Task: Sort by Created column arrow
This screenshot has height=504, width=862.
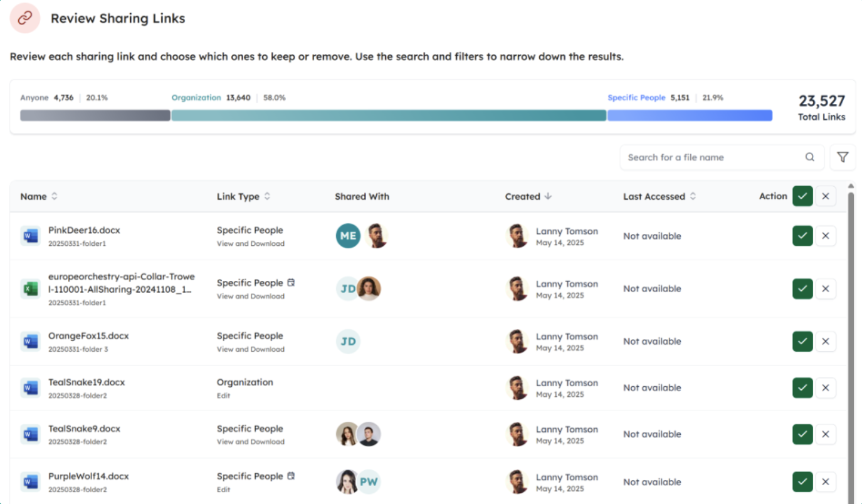Action: click(x=549, y=196)
